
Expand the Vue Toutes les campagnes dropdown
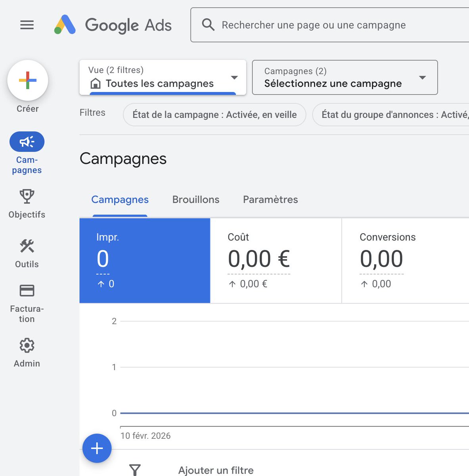(163, 77)
